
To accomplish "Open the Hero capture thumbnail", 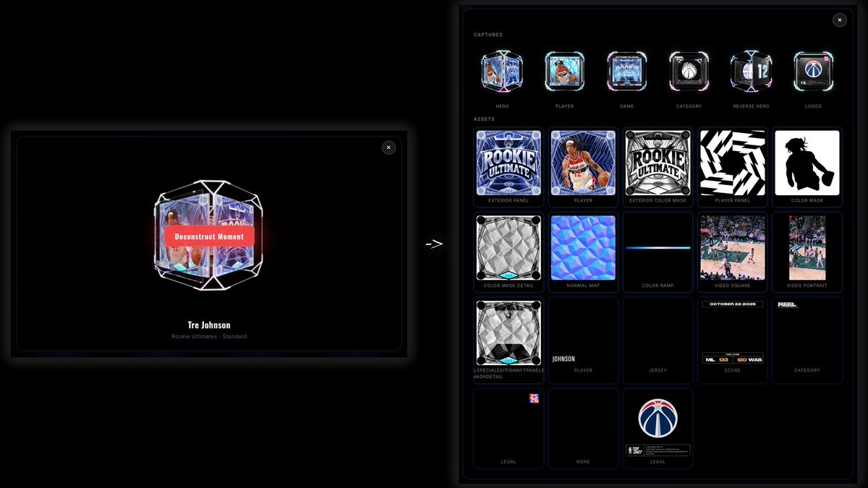I will tap(502, 72).
